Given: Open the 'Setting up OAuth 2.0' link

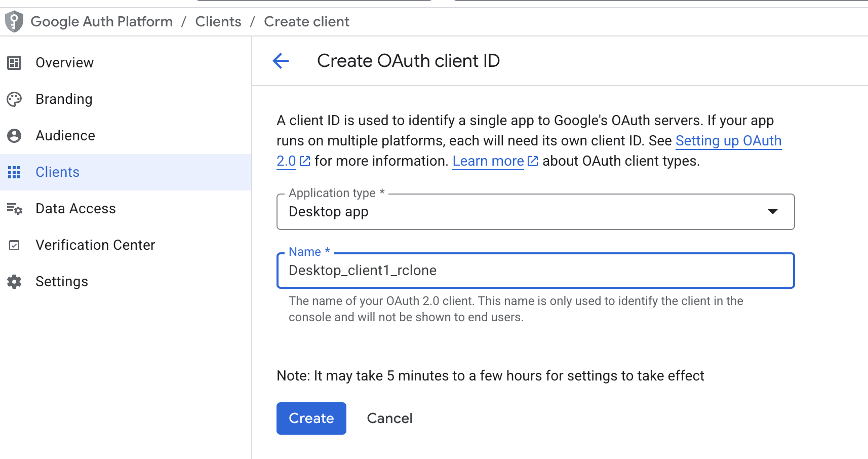Looking at the screenshot, I should click(x=728, y=141).
